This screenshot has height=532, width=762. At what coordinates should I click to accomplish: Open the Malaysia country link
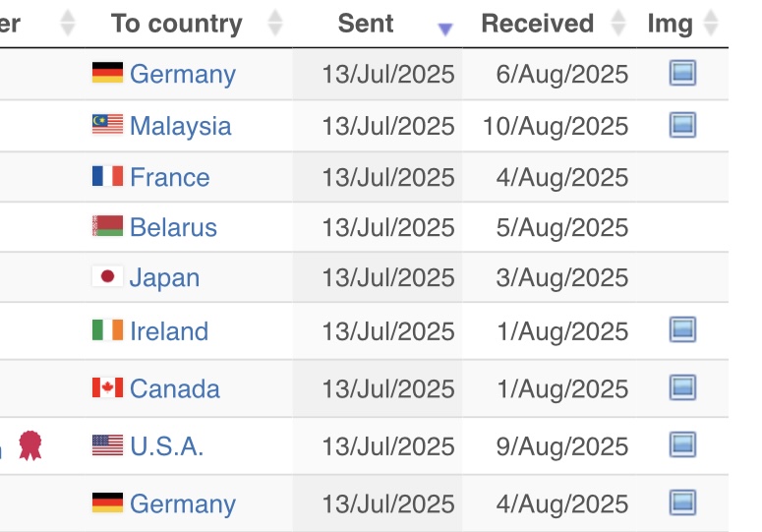(x=180, y=126)
